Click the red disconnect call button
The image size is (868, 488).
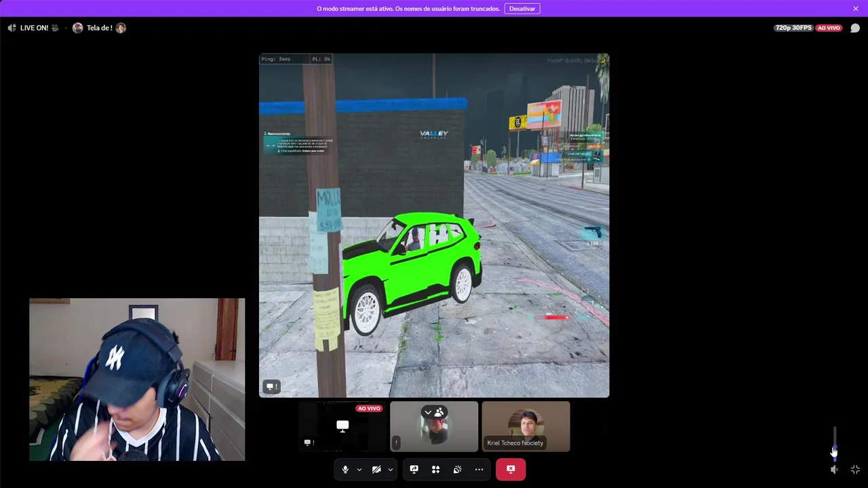coord(511,469)
